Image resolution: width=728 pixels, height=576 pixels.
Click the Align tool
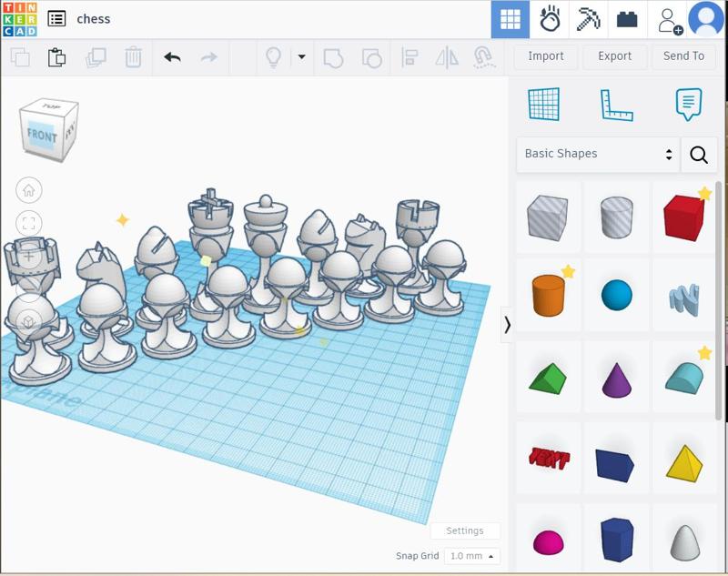click(x=409, y=57)
